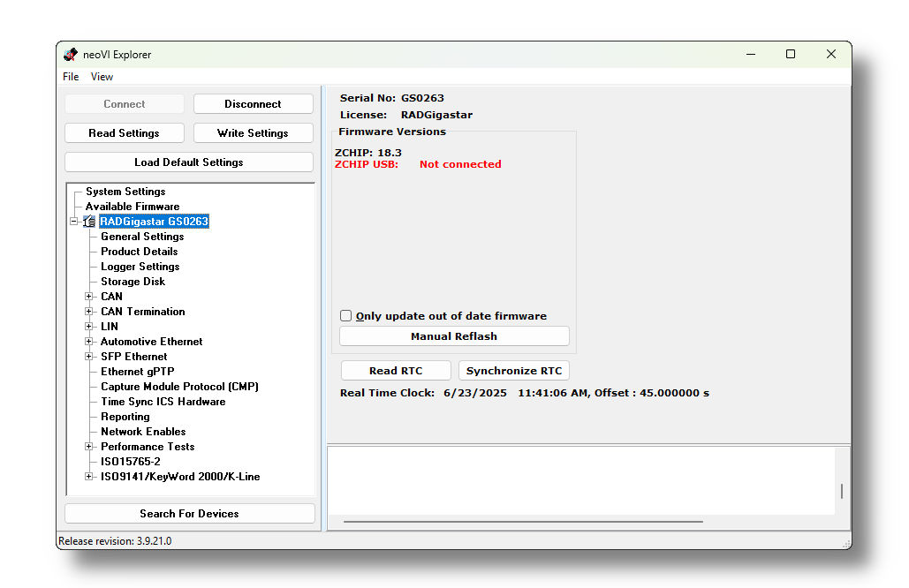Select the RADGigastar GS0263 device entry
909x588 pixels.
click(x=154, y=222)
